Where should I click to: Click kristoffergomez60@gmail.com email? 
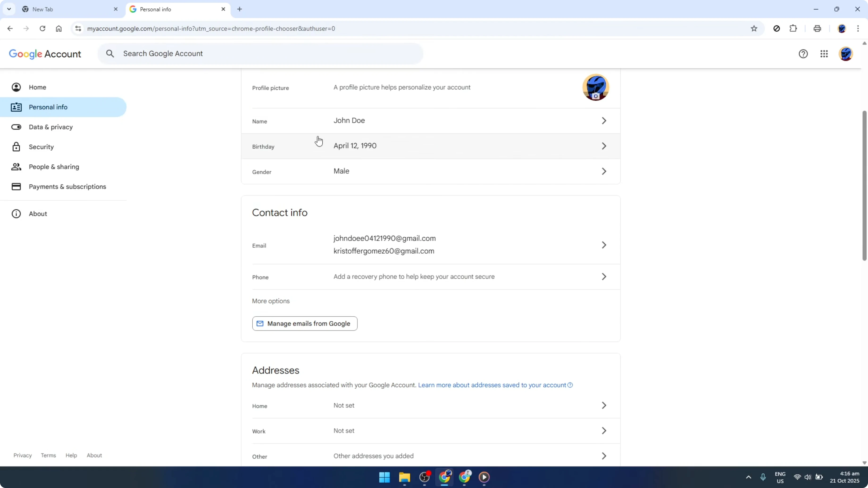click(x=384, y=251)
